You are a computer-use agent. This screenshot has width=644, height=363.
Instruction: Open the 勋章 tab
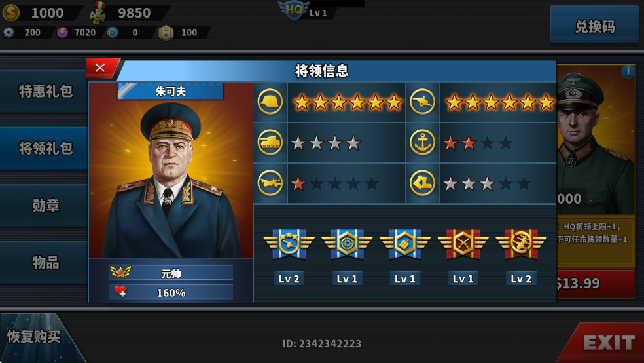click(45, 206)
